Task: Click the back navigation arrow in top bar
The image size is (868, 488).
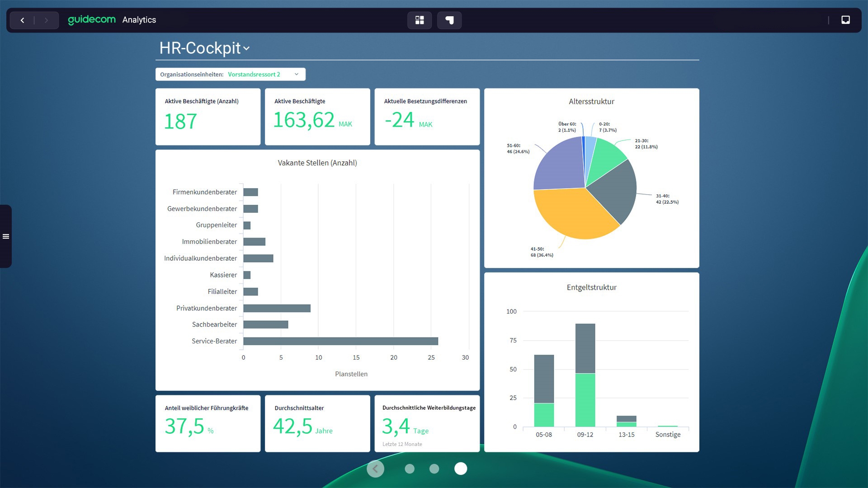Action: tap(22, 20)
